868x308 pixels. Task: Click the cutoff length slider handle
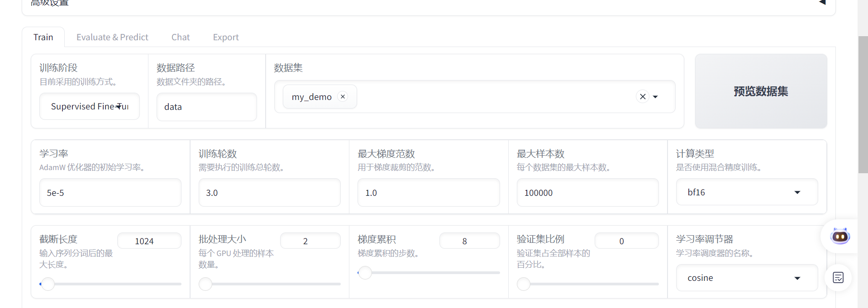[x=48, y=284]
